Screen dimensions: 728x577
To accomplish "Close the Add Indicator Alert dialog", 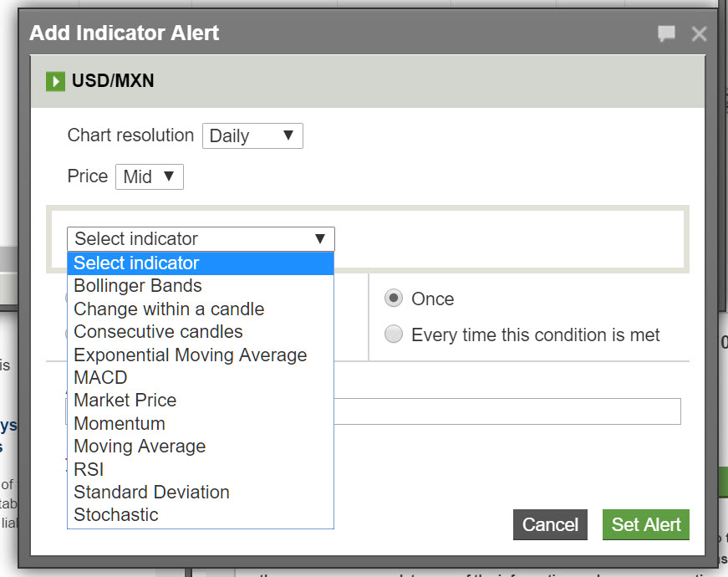I will [x=700, y=33].
